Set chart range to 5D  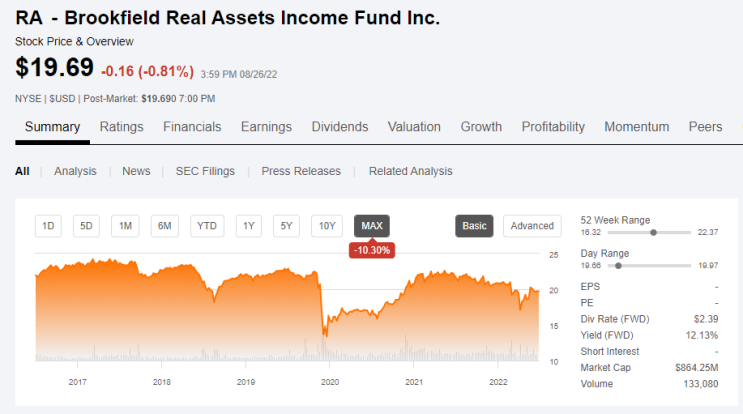coord(86,226)
